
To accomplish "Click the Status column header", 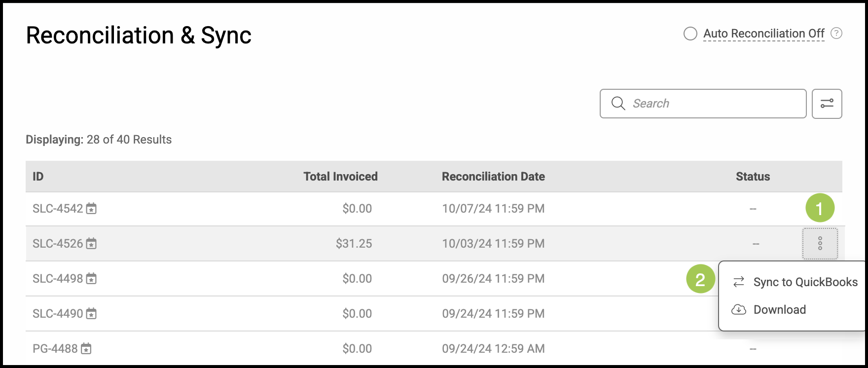I will [753, 177].
